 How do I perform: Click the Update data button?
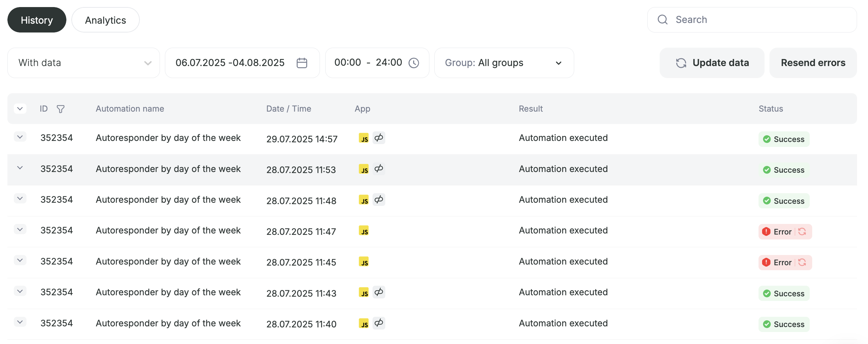pyautogui.click(x=712, y=63)
